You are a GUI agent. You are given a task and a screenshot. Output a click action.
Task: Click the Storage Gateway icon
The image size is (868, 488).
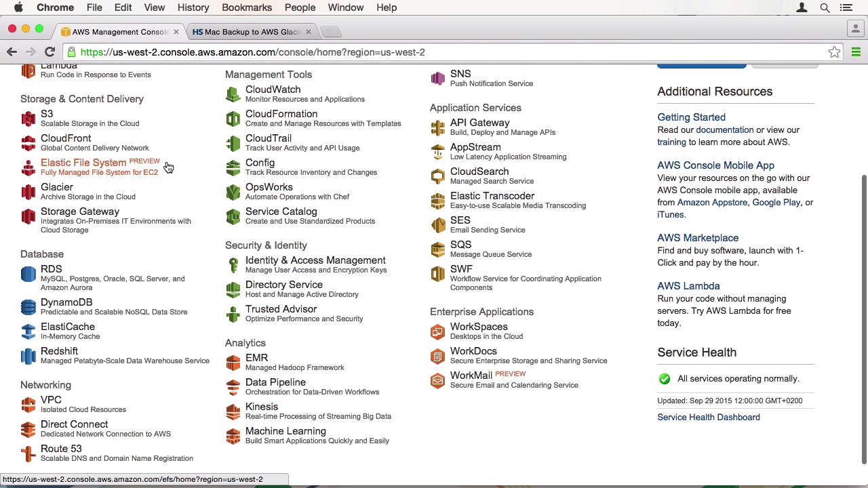pyautogui.click(x=28, y=216)
